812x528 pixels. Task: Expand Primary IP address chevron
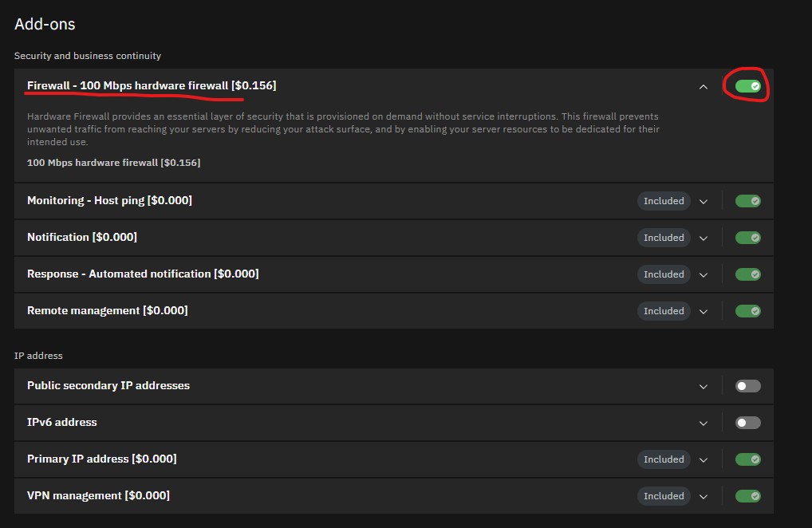pos(703,460)
